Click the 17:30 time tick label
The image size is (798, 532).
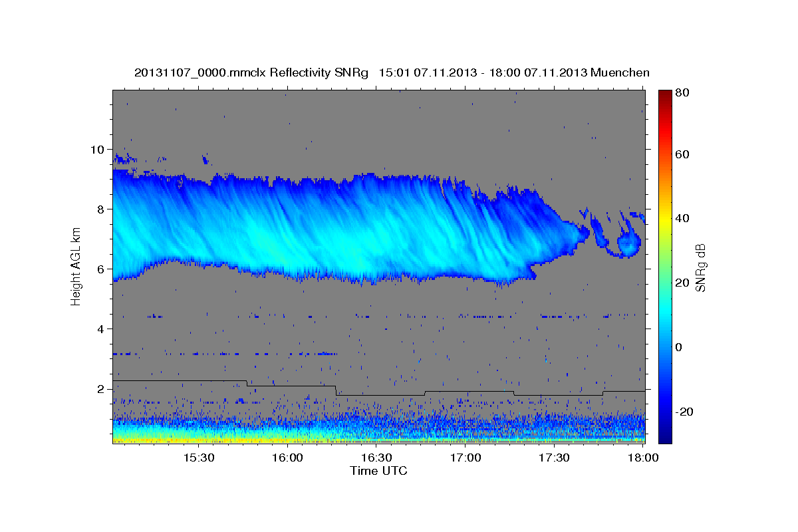click(x=555, y=458)
